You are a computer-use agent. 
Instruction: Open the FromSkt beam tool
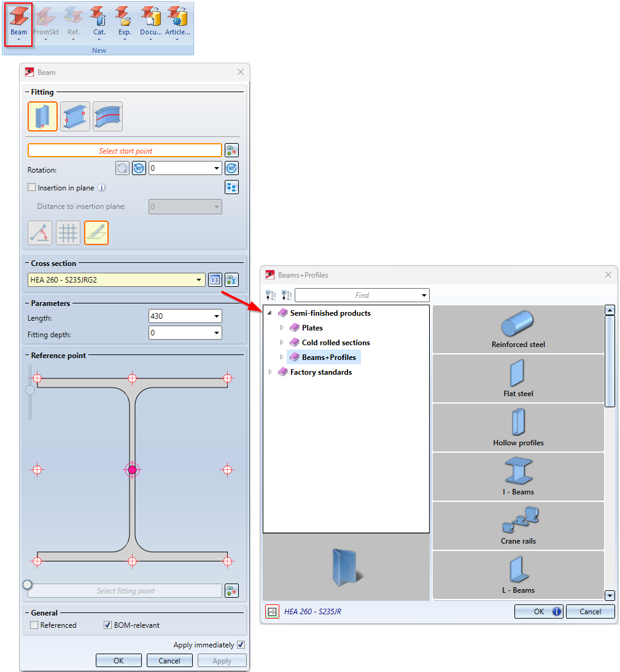tap(46, 25)
